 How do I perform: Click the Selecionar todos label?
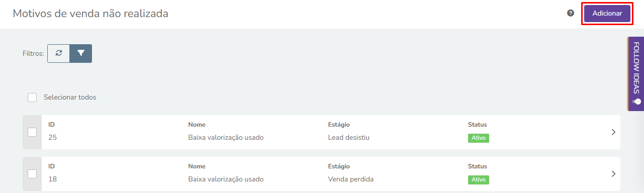pos(70,98)
